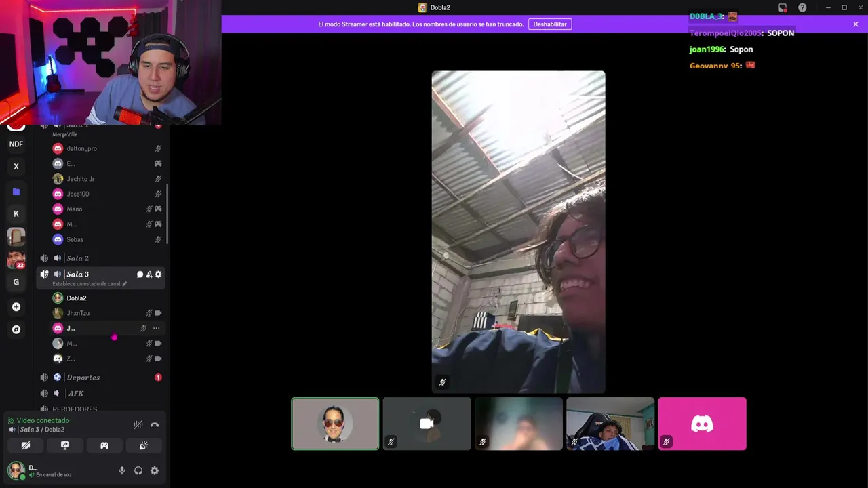
Task: Add a new server with plus icon
Action: tap(16, 307)
